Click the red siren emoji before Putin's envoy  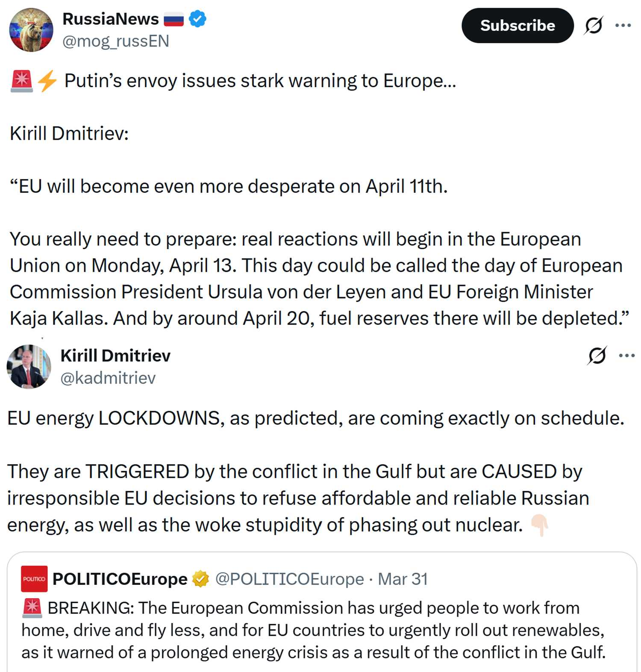(x=21, y=81)
